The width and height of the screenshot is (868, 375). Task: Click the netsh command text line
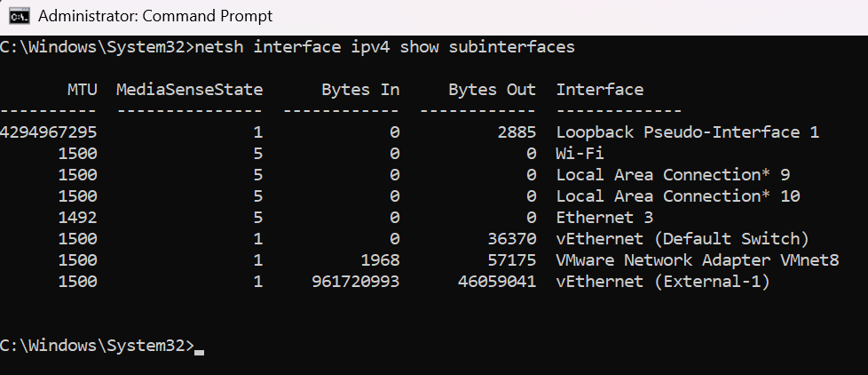pyautogui.click(x=288, y=47)
